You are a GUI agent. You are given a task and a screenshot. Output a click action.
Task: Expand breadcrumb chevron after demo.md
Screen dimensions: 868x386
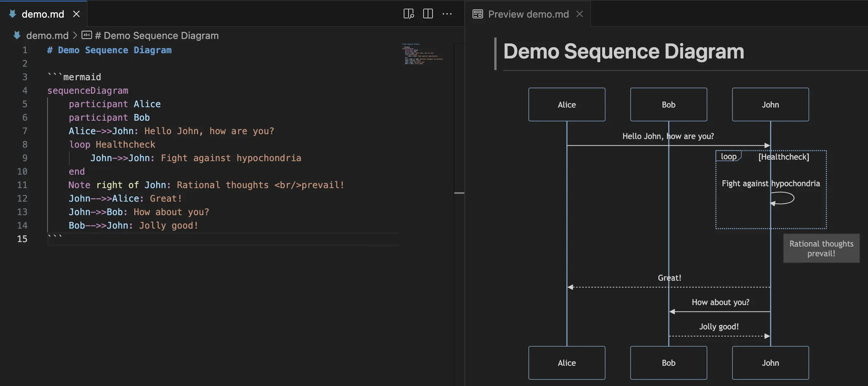pos(75,35)
